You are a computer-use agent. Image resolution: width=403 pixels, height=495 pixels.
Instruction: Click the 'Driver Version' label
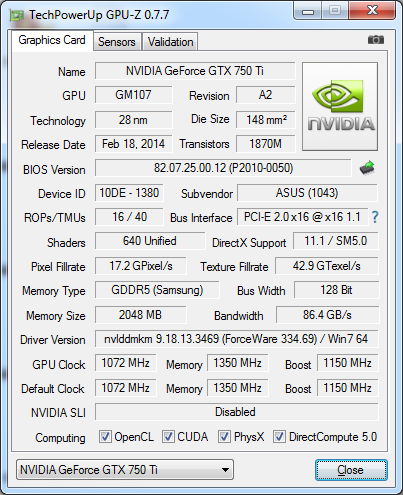coord(53,340)
